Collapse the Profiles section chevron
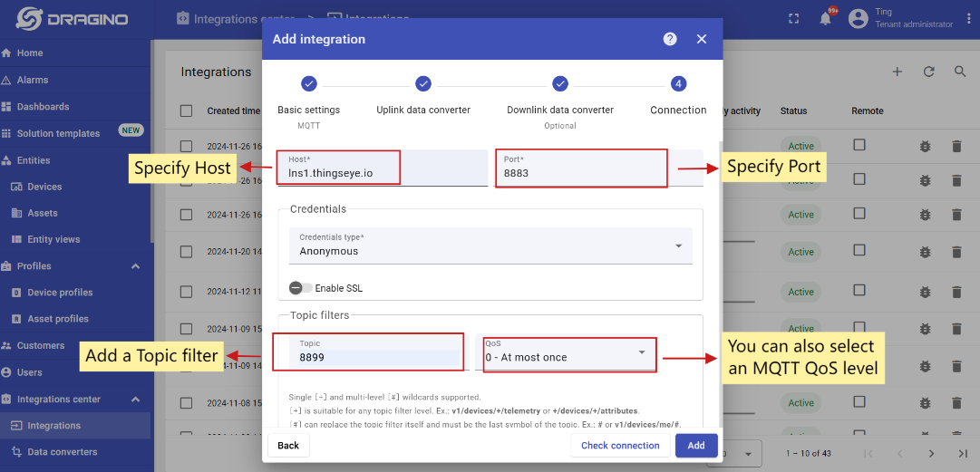This screenshot has height=472, width=980. tap(136, 266)
